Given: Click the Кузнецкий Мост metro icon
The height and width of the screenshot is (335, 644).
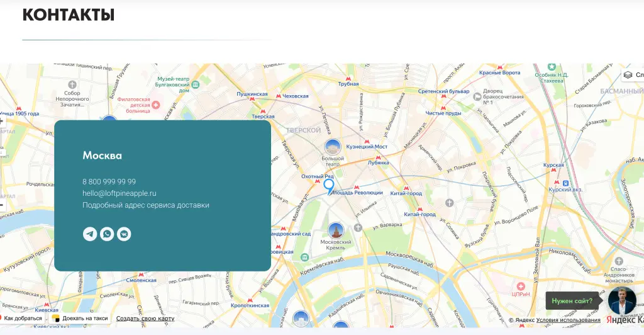Looking at the screenshot, I should [x=367, y=142].
